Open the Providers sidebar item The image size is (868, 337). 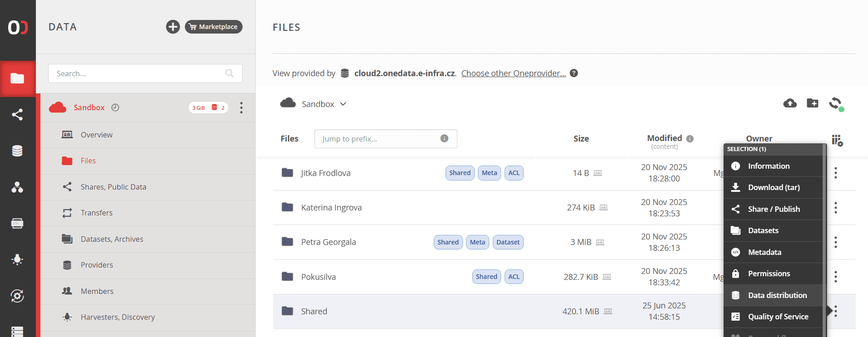click(x=148, y=265)
